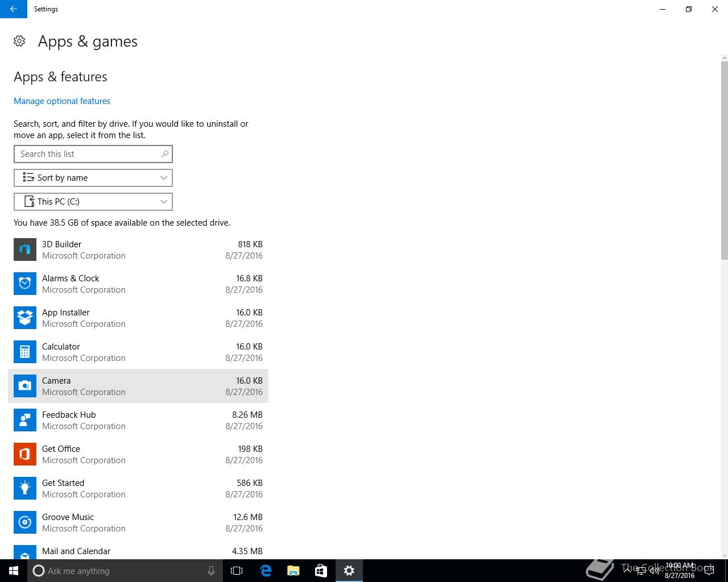Open the This PC (C:) drive dropdown
Image resolution: width=728 pixels, height=582 pixels.
pyautogui.click(x=93, y=202)
